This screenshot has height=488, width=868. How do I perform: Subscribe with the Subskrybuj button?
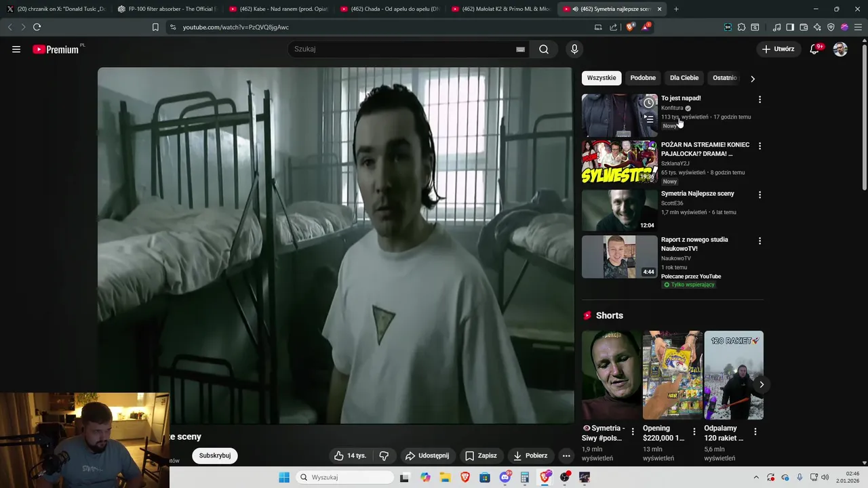coord(215,455)
